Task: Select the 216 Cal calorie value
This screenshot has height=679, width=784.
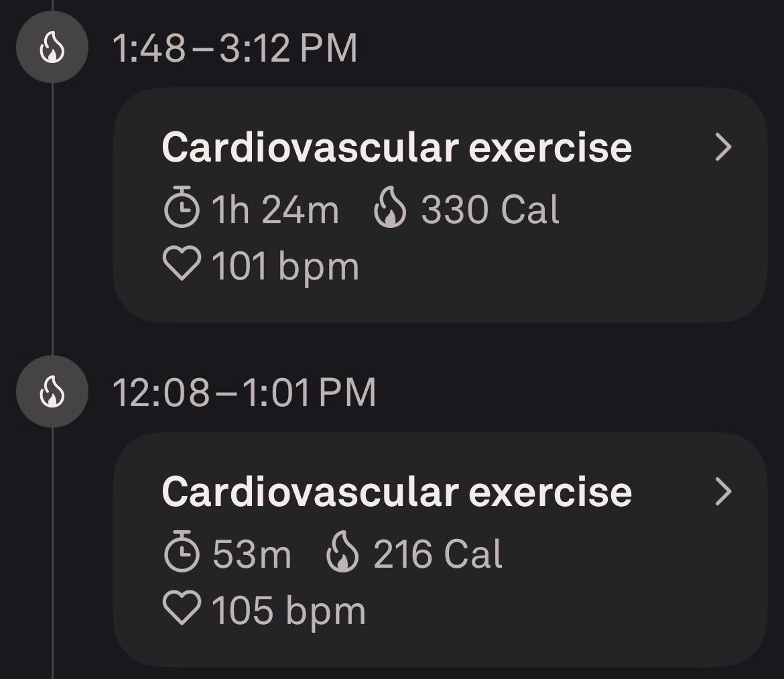Action: click(x=438, y=554)
